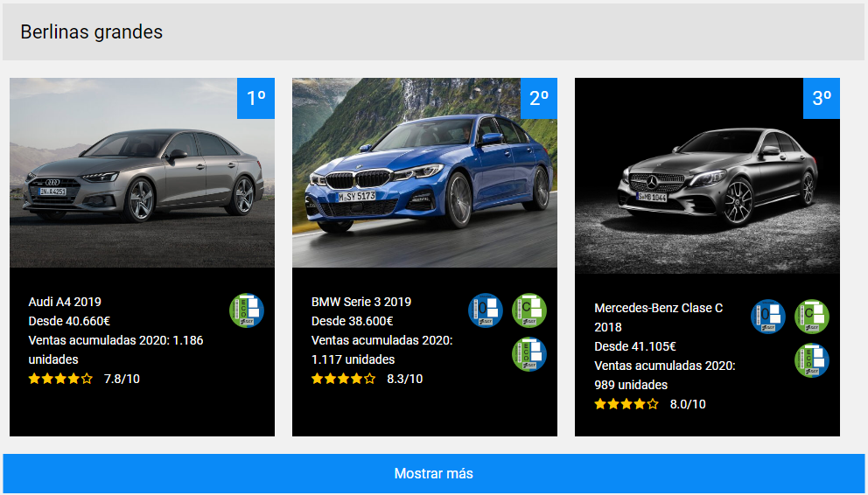Click the ECO emissions badge on Mercedes-Benz Clase C card
The image size is (868, 495).
(812, 360)
